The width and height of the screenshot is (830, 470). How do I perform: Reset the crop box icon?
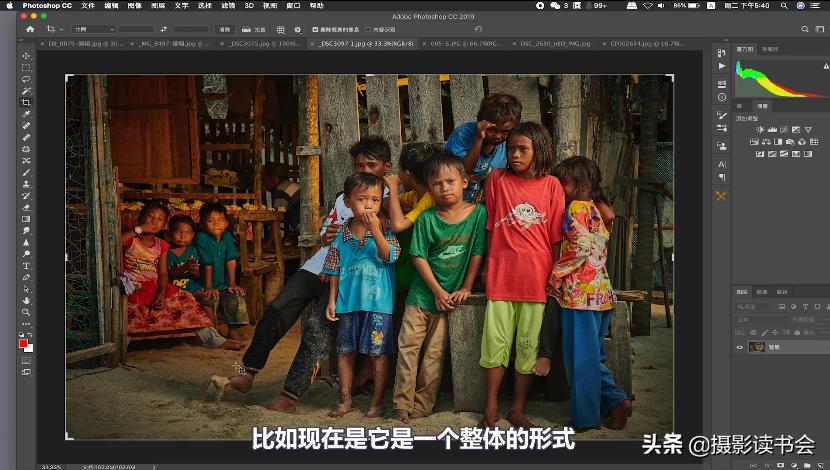(x=479, y=29)
